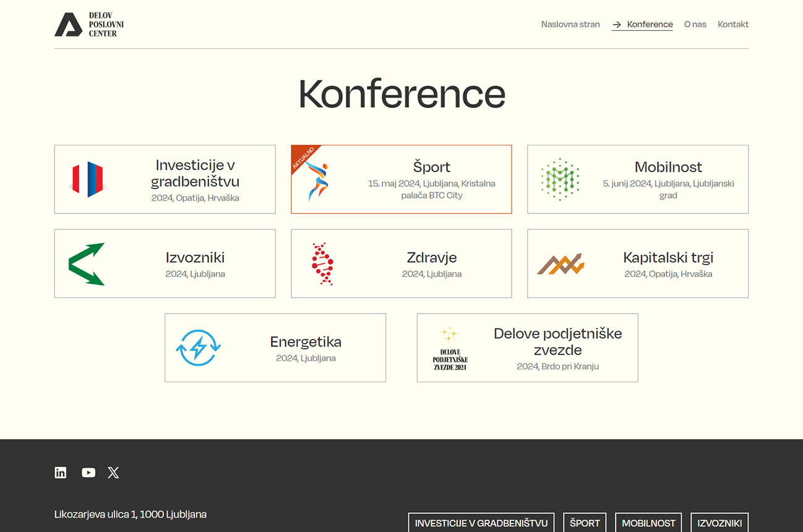This screenshot has width=803, height=532.
Task: Open the Kontakt page link
Action: pyautogui.click(x=733, y=24)
